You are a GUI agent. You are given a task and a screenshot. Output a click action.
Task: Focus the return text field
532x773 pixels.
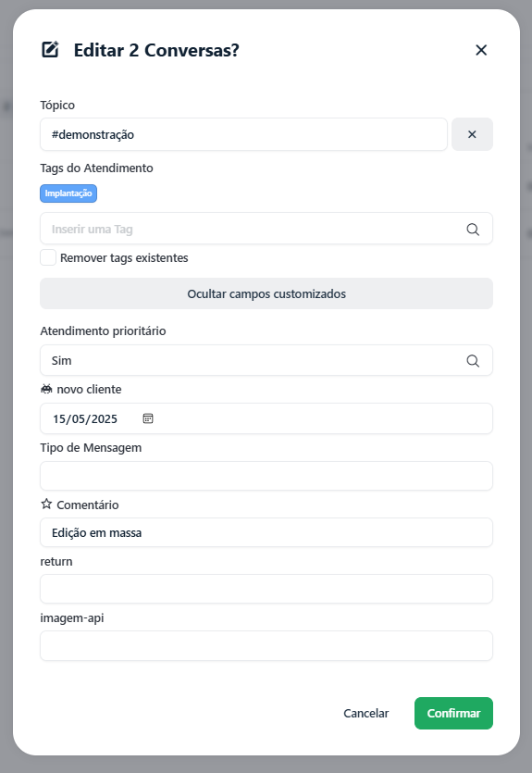[x=266, y=589]
